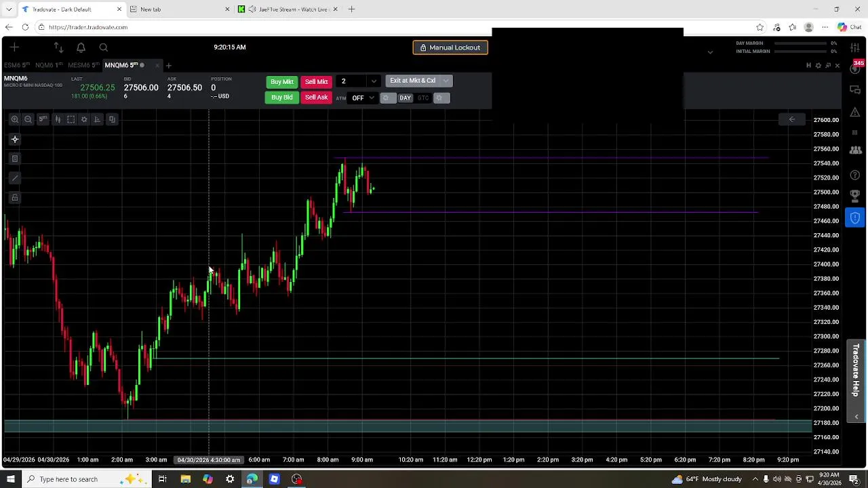
Task: Close the MNQM6 5m tab
Action: pos(157,66)
